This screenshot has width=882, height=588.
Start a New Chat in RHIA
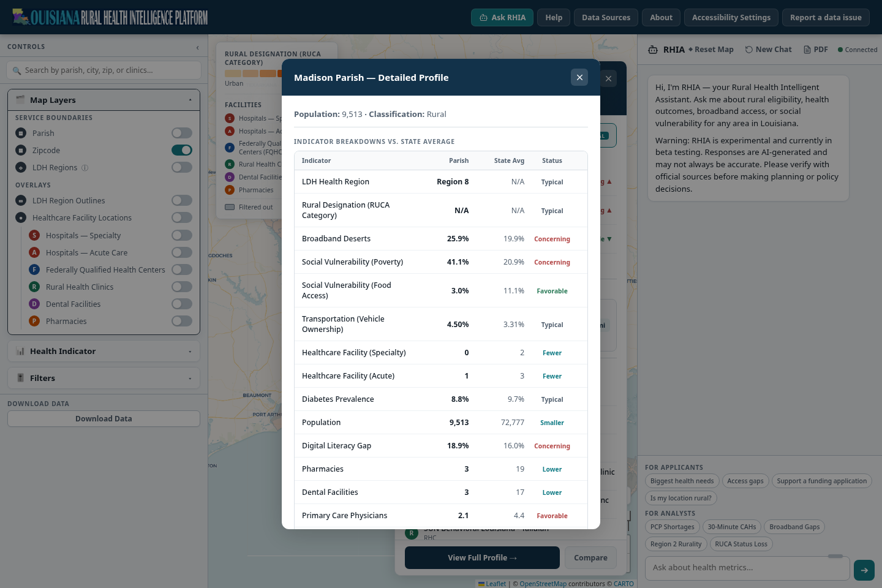[x=768, y=50]
